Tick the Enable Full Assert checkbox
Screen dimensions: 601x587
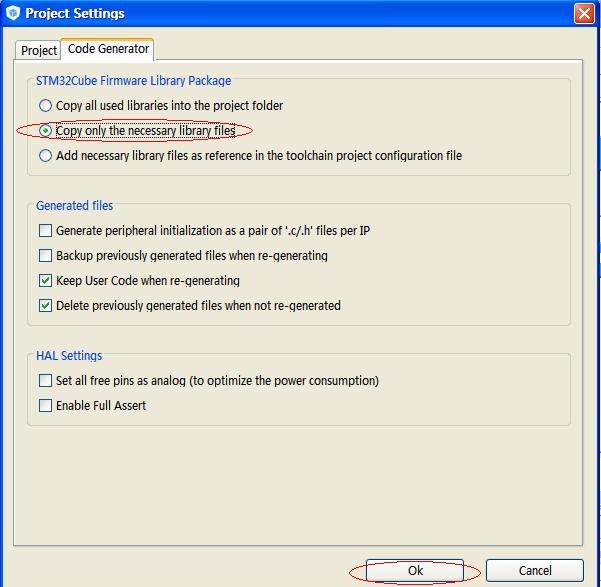tap(45, 406)
